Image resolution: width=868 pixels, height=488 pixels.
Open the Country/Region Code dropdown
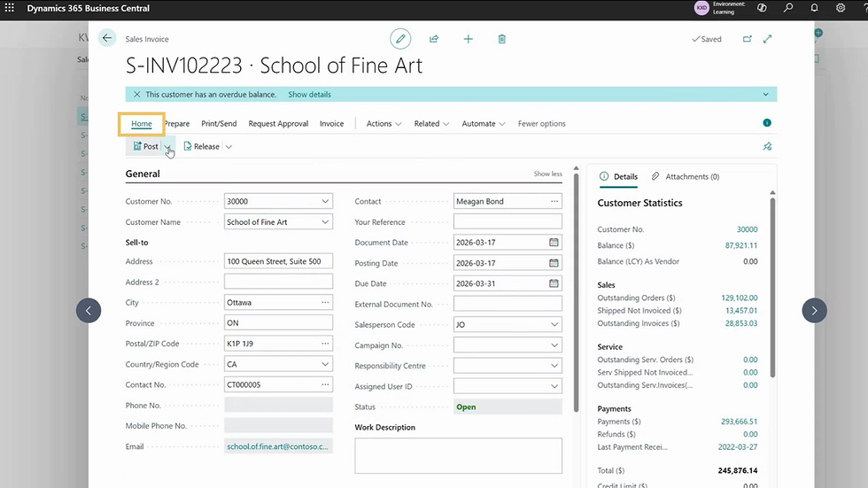pos(325,364)
